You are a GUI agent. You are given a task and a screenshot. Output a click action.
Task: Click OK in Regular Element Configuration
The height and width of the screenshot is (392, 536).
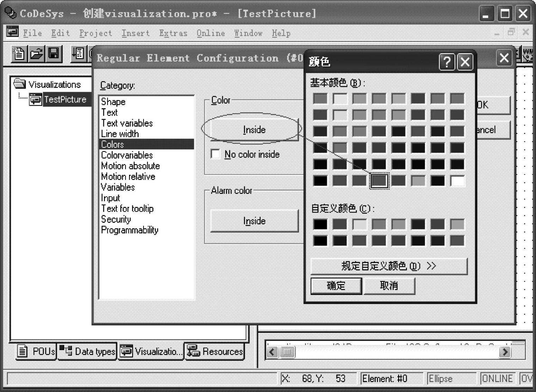(493, 105)
